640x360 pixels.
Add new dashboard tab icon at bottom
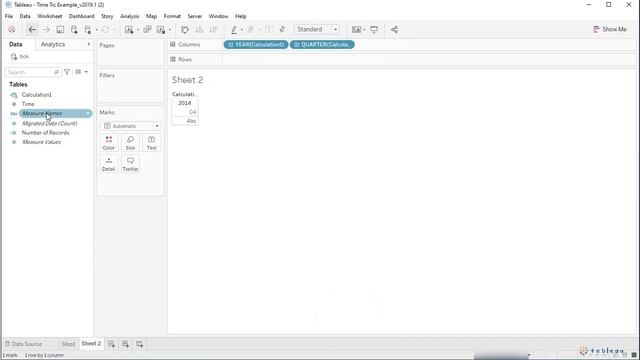tap(125, 344)
